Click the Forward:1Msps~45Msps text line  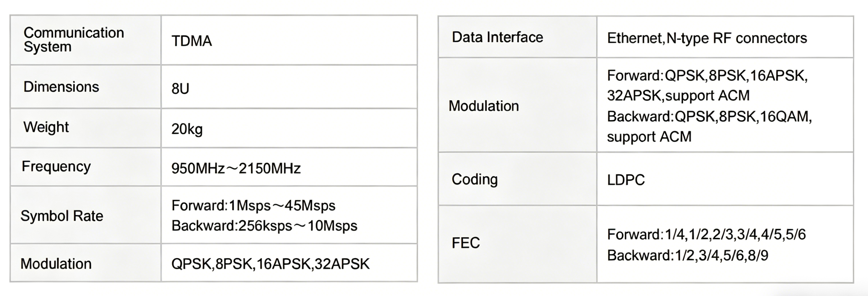253,205
